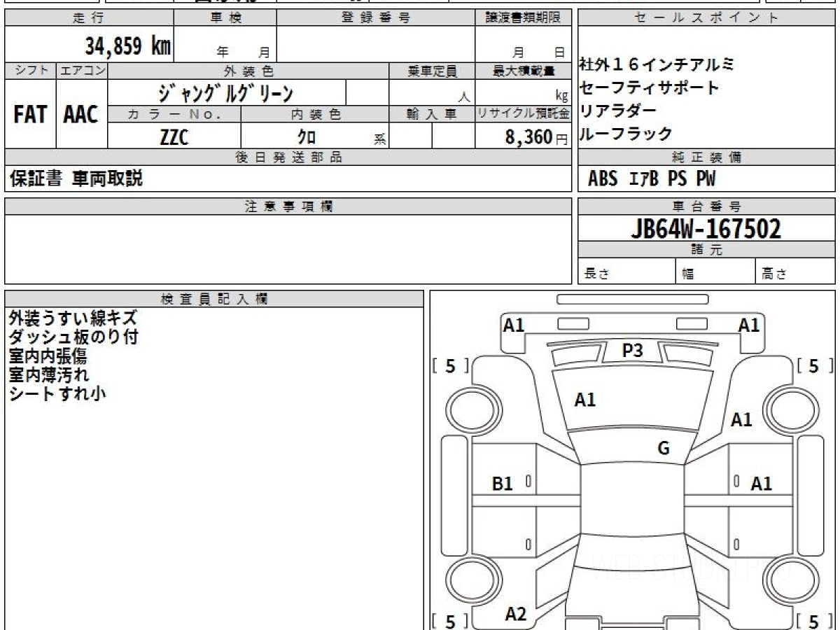Click inspector note 外装うすい線キズ
Viewport: 840px width, 630px height.
[x=73, y=318]
